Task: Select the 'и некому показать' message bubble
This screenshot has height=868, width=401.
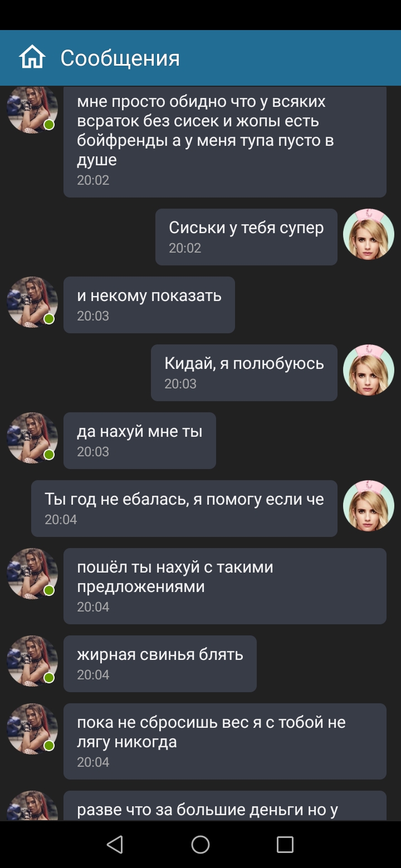Action: pyautogui.click(x=149, y=305)
